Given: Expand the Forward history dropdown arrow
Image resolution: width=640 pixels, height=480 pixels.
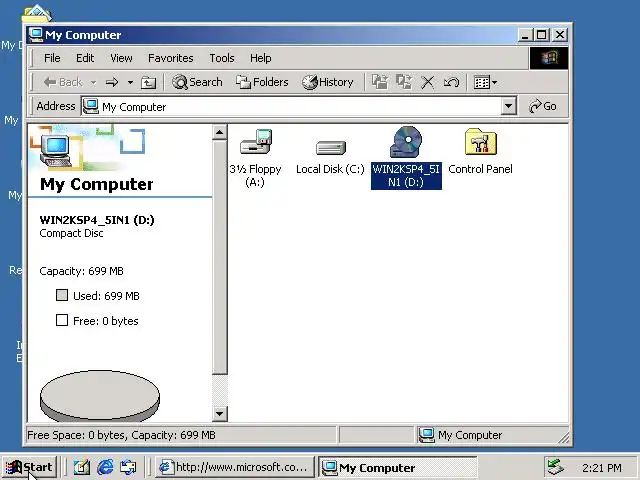Looking at the screenshot, I should click(130, 82).
